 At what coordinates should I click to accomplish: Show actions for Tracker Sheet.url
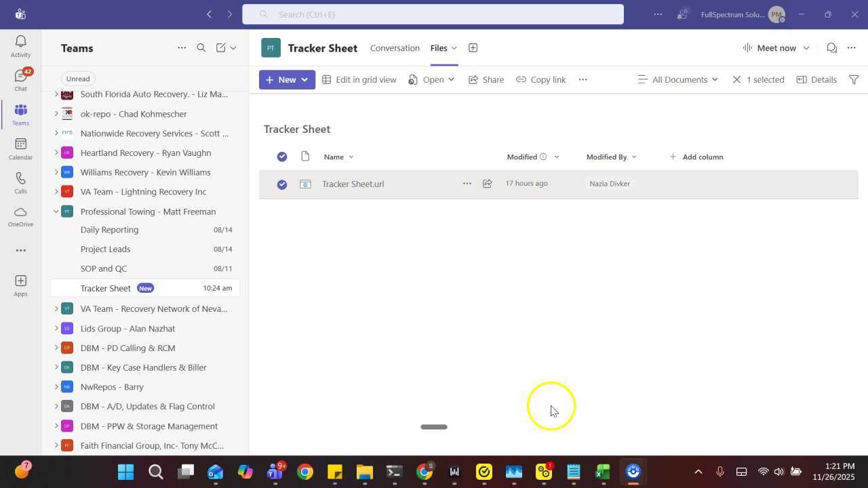point(467,184)
